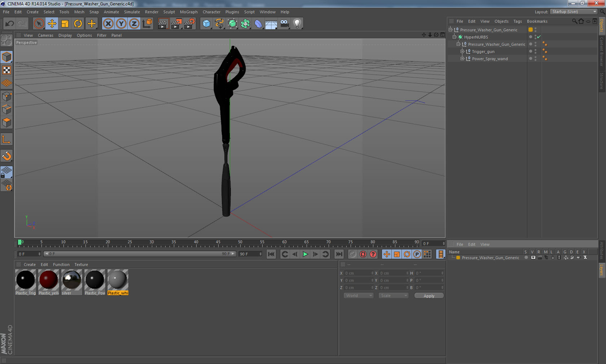The width and height of the screenshot is (606, 364).
Task: Open the Mesh menu
Action: pyautogui.click(x=79, y=12)
